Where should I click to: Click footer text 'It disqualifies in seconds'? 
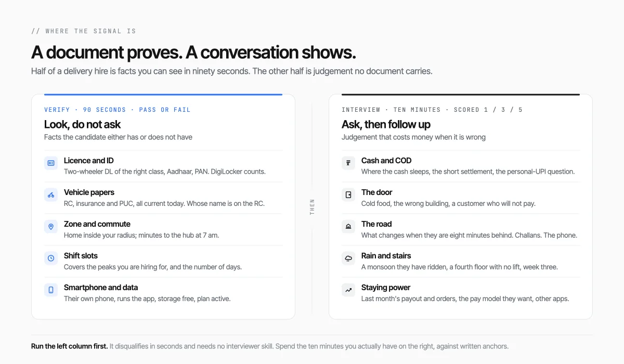[150, 346]
